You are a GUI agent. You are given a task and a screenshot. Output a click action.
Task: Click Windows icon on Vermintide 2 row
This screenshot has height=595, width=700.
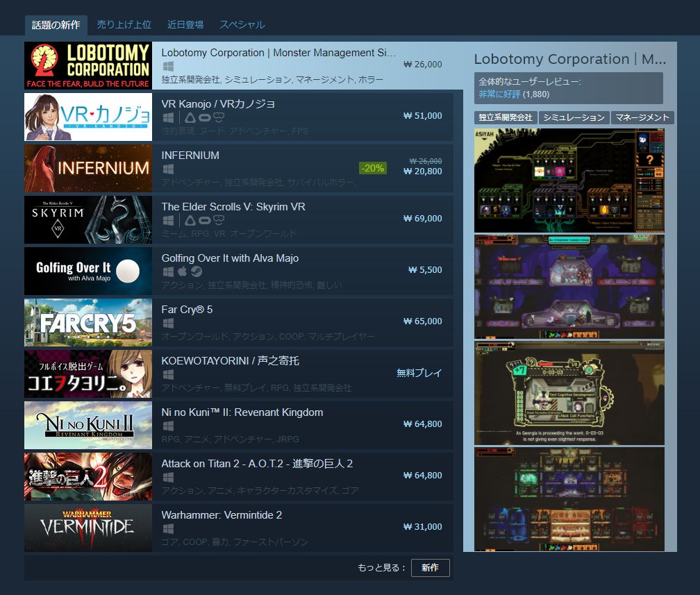click(x=168, y=528)
